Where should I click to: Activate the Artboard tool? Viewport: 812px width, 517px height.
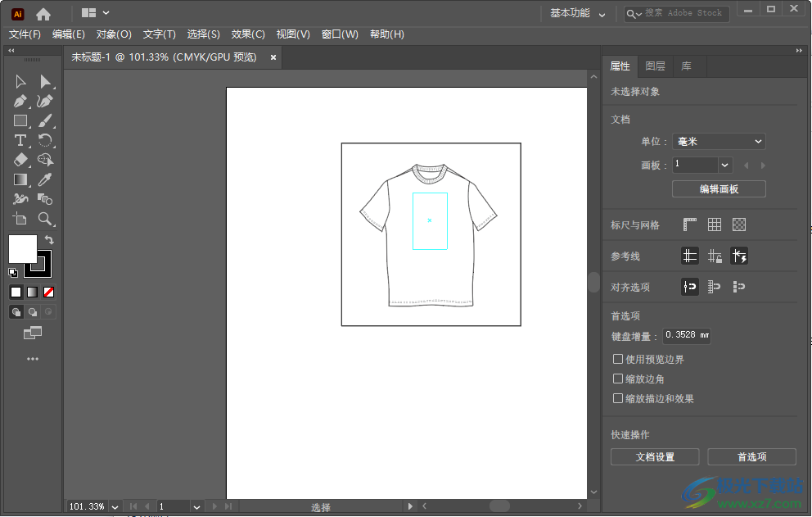tap(20, 219)
